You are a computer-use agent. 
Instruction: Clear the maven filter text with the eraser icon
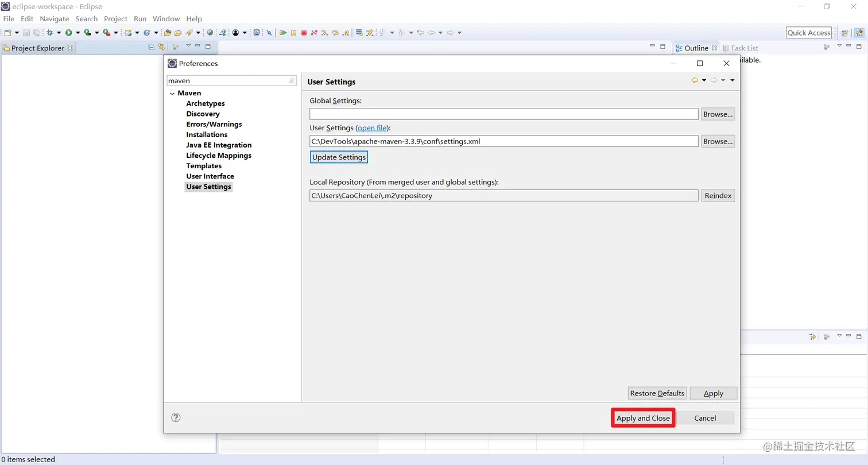coord(292,81)
